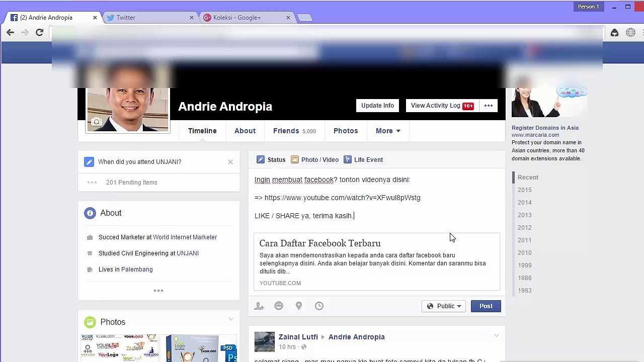Click the tag people icon in composer
Image resolution: width=644 pixels, height=362 pixels.
coord(259,306)
